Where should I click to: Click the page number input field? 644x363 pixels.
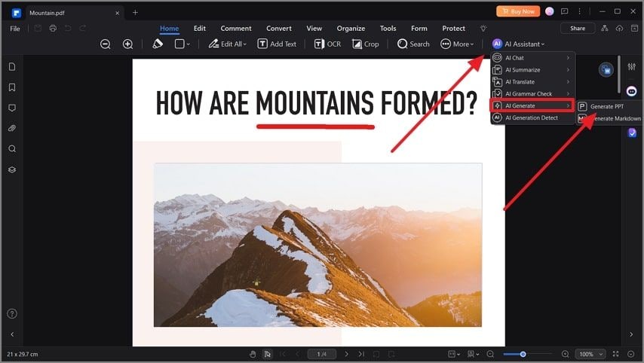click(x=321, y=354)
